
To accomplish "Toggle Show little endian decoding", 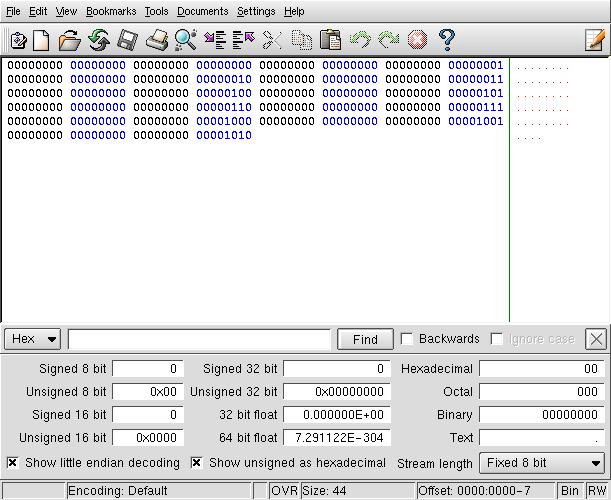I will [x=13, y=463].
